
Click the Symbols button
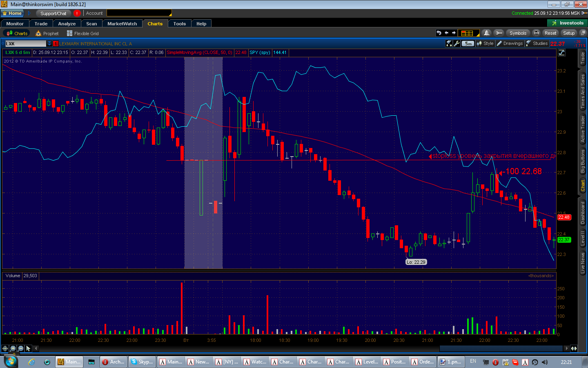[x=518, y=33]
